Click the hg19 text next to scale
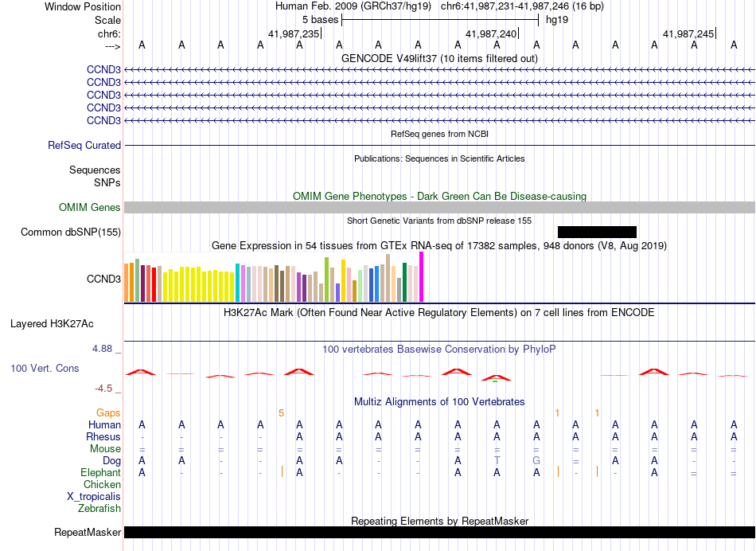This screenshot has height=551, width=756. pos(557,20)
